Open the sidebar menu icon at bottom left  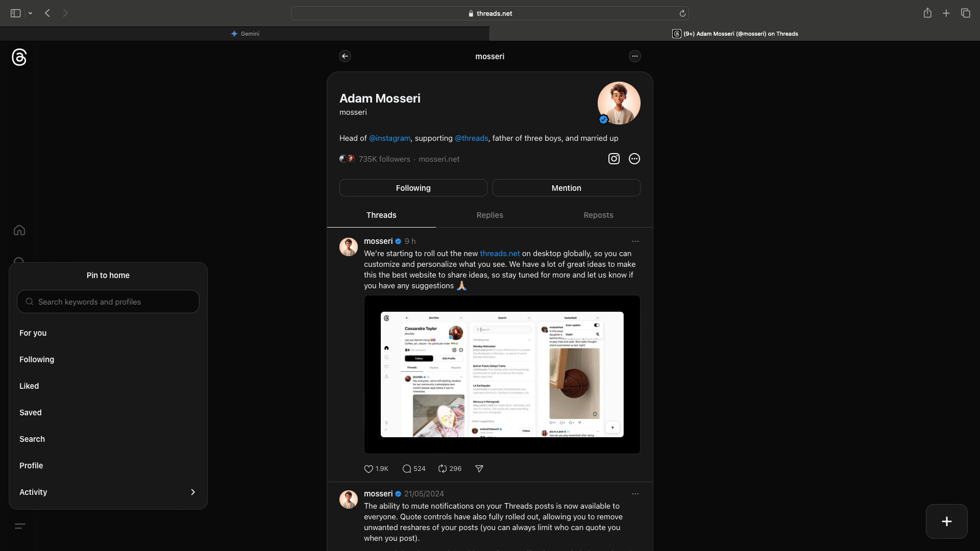20,526
